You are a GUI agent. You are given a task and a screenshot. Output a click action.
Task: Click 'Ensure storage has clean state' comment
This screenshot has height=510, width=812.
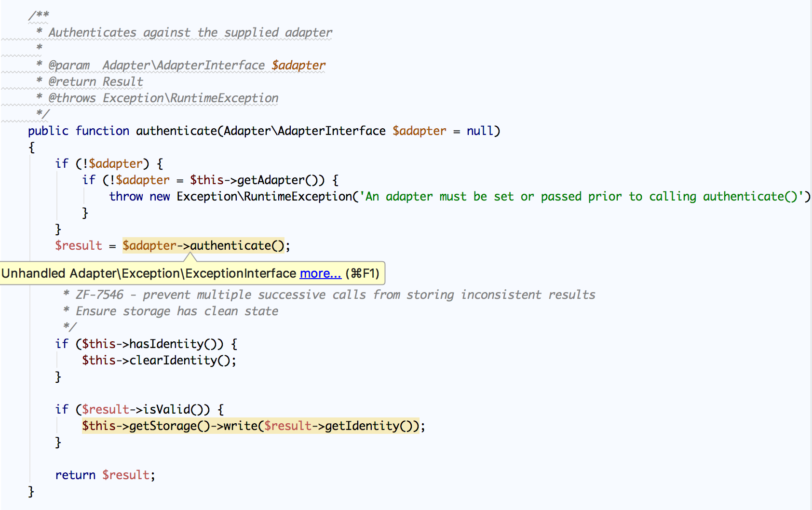177,311
